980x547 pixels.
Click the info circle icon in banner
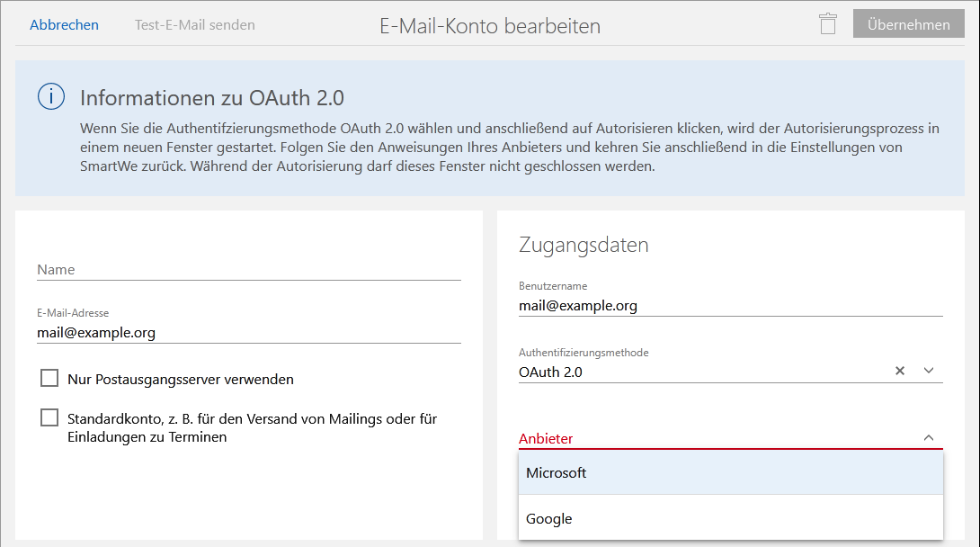[51, 97]
